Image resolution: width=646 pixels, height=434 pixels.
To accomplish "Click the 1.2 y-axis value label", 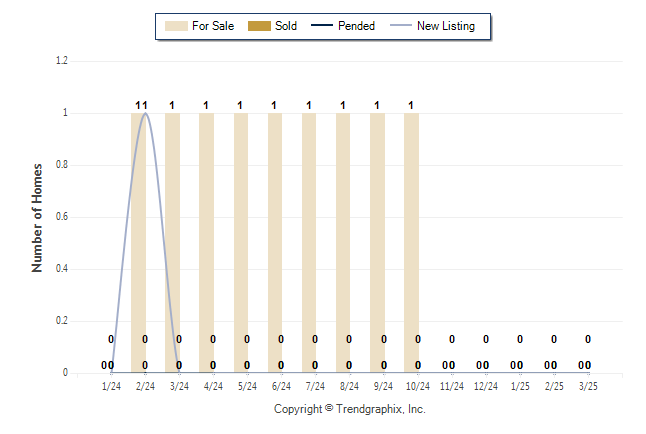I will (62, 61).
